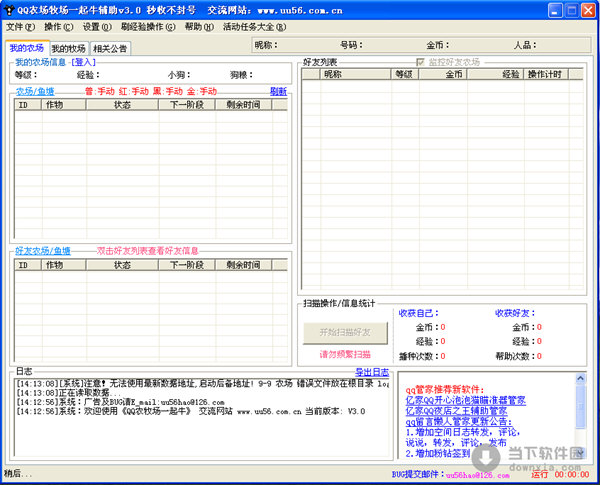The width and height of the screenshot is (600, 485).
Task: Click the 状态 header in my farm table
Action: (x=122, y=105)
